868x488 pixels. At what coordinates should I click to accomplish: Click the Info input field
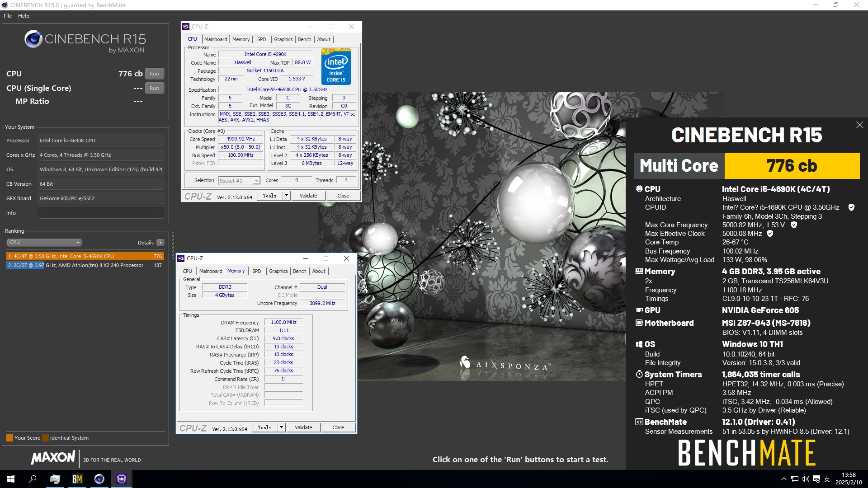tap(100, 213)
